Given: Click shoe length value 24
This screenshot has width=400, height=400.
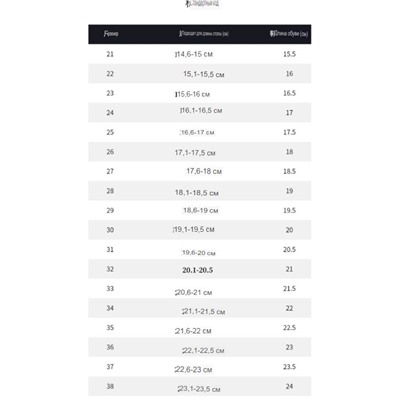Looking at the screenshot, I should point(289,386).
